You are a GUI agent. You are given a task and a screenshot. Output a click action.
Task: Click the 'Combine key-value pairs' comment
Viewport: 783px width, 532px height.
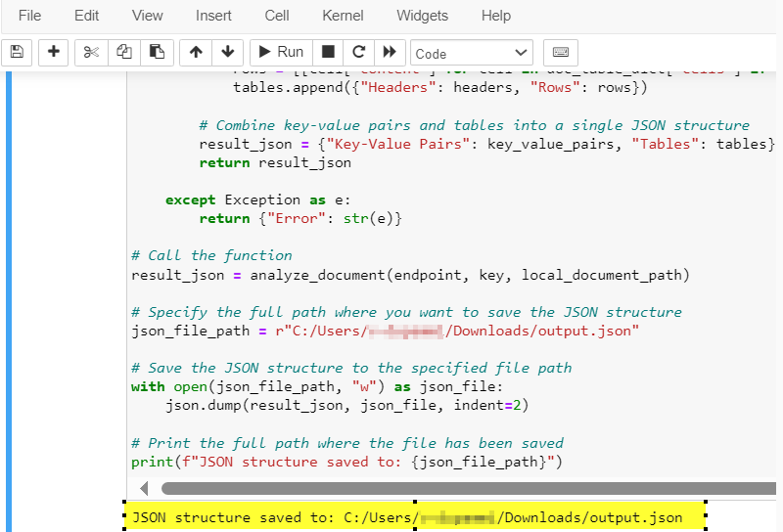(x=474, y=125)
